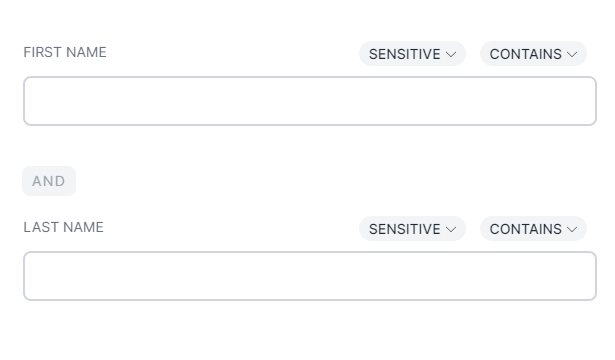Click the chevron beside Last Name SENSITIVE

tap(451, 229)
